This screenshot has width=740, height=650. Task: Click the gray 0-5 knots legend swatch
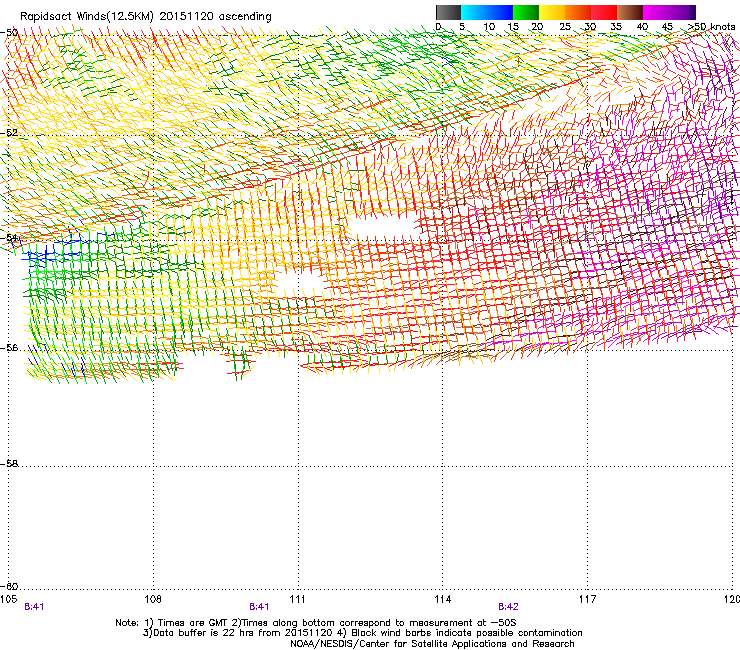click(448, 12)
